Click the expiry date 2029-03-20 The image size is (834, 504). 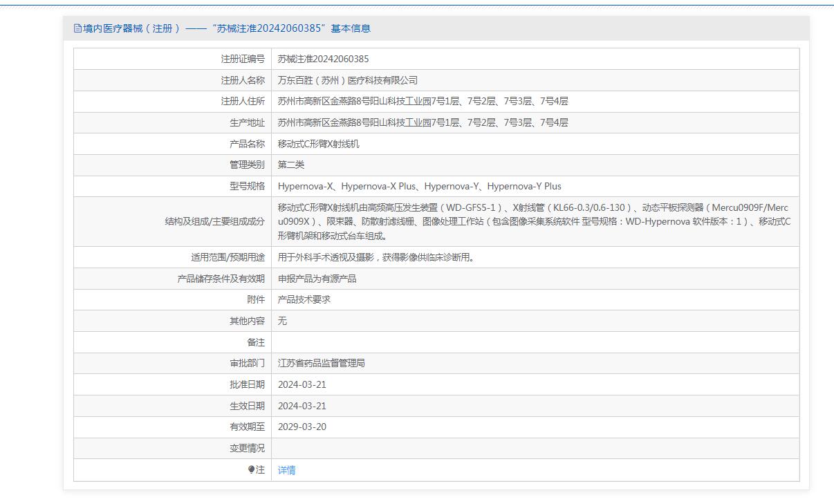[x=302, y=427]
